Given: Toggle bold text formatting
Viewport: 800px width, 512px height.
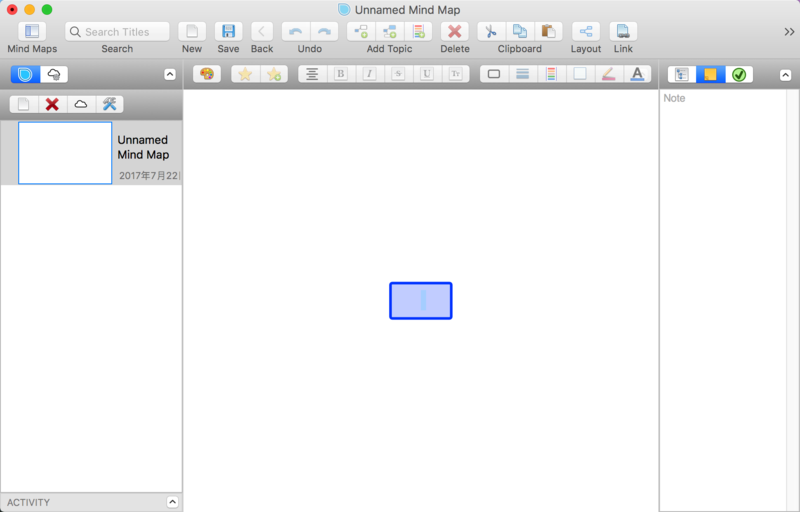Looking at the screenshot, I should coord(341,74).
